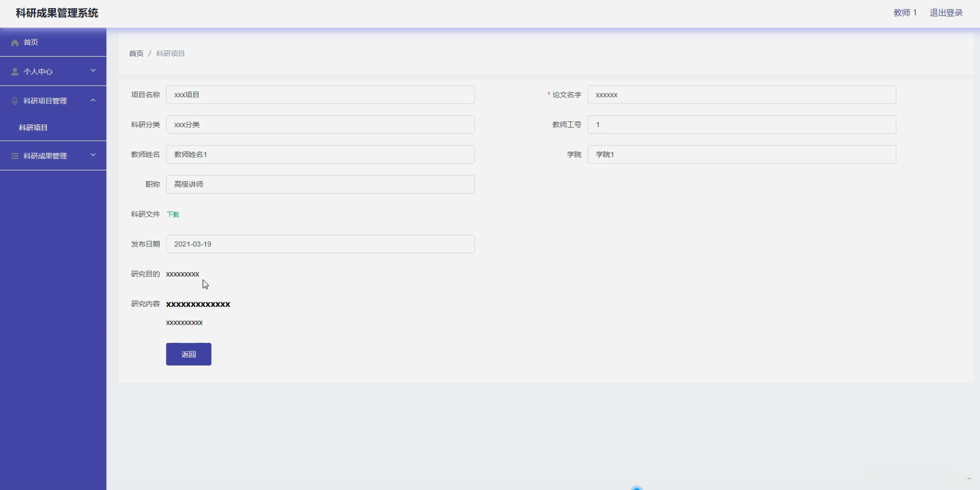980x490 pixels.
Task: Click the 教师姓名 input field
Action: (320, 155)
